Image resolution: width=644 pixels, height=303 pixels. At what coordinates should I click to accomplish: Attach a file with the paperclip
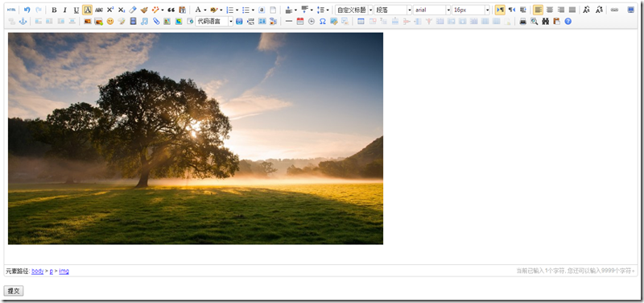(x=156, y=22)
